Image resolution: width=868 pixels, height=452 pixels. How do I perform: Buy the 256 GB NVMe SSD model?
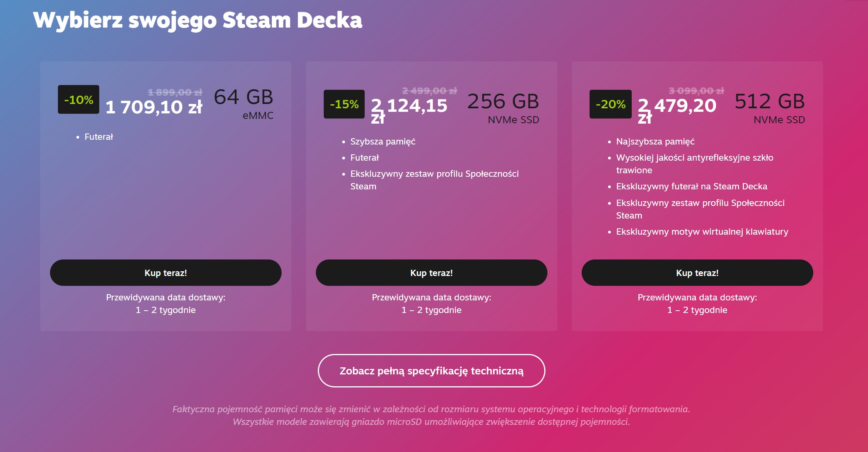point(431,272)
